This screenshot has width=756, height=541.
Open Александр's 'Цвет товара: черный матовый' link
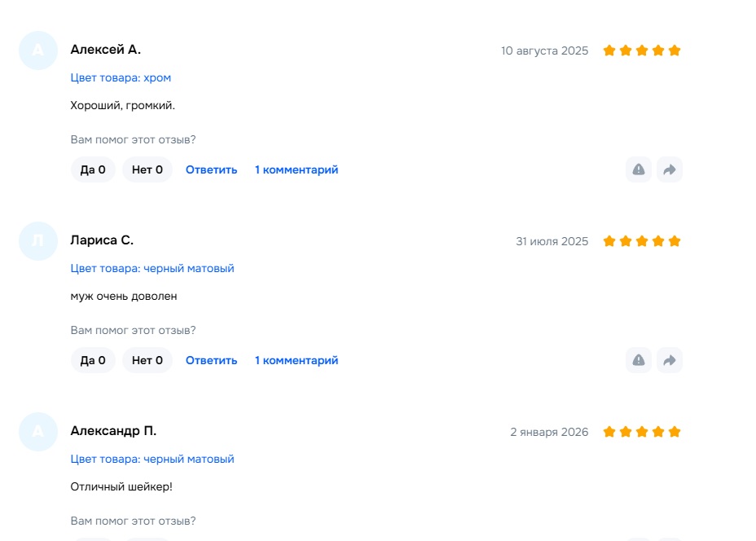(152, 460)
